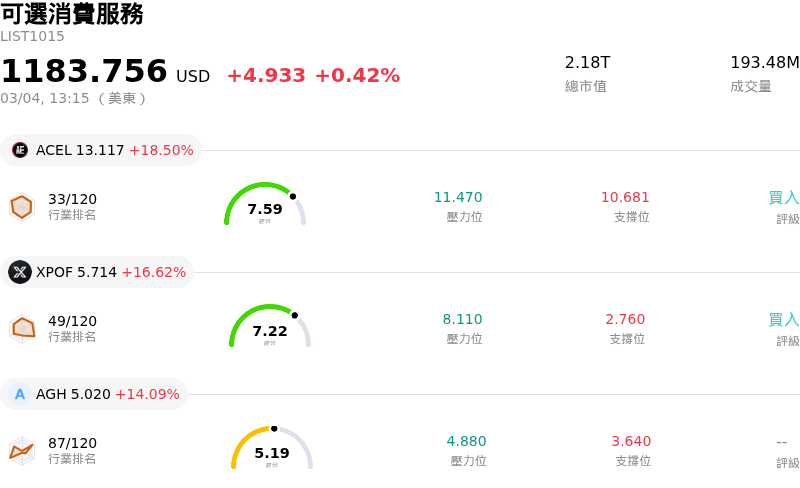The image size is (800, 488).
Task: Click ACEL's orange radar chart icon
Action: (22, 207)
